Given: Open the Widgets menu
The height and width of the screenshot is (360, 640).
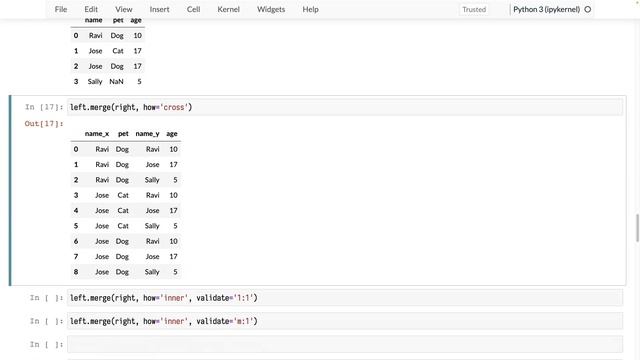Looking at the screenshot, I should click(271, 9).
